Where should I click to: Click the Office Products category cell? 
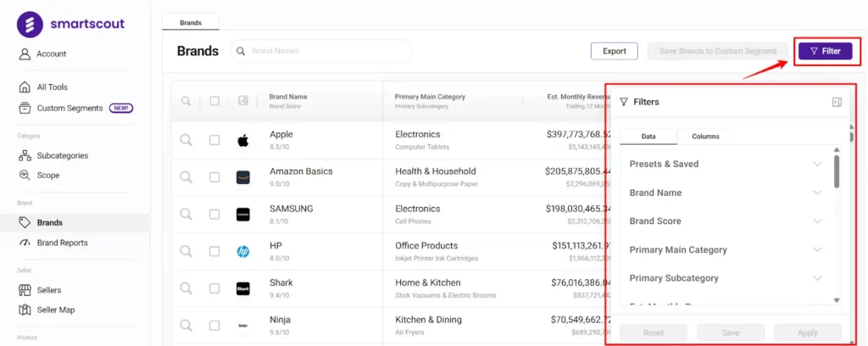[426, 245]
